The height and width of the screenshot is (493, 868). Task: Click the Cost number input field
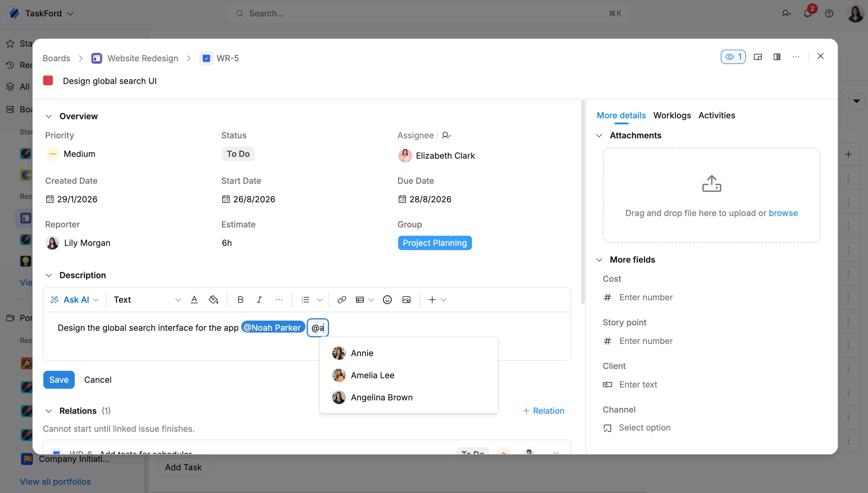click(x=711, y=297)
